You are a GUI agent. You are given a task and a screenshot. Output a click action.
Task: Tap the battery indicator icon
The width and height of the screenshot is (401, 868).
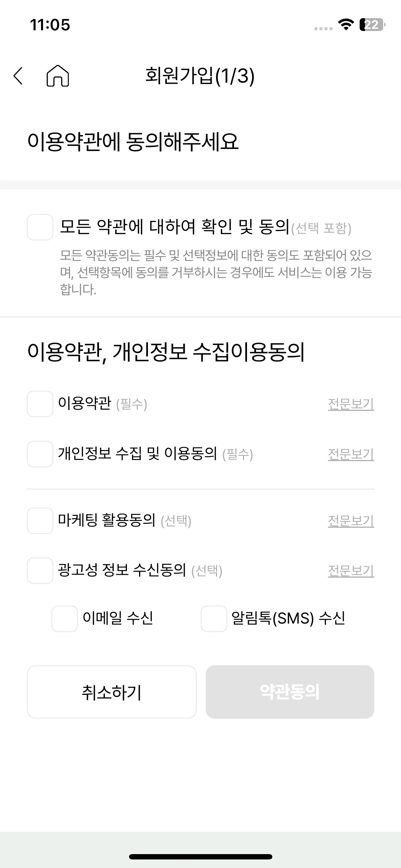point(372,25)
